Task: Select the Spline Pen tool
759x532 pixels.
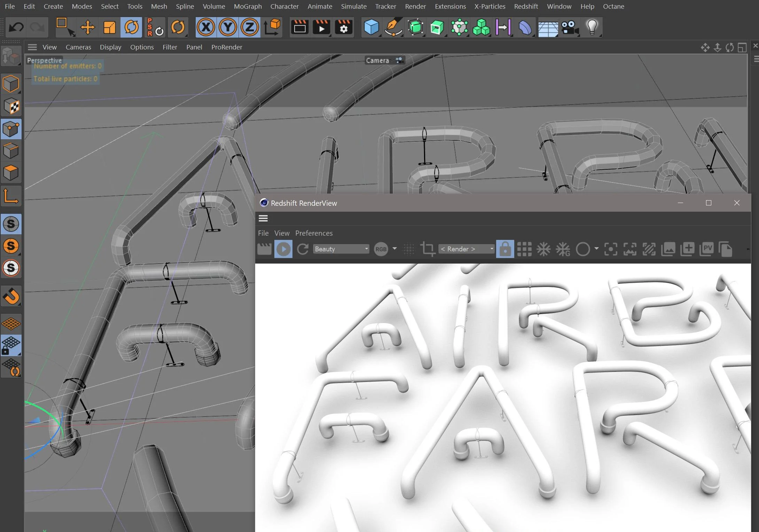Action: click(393, 27)
